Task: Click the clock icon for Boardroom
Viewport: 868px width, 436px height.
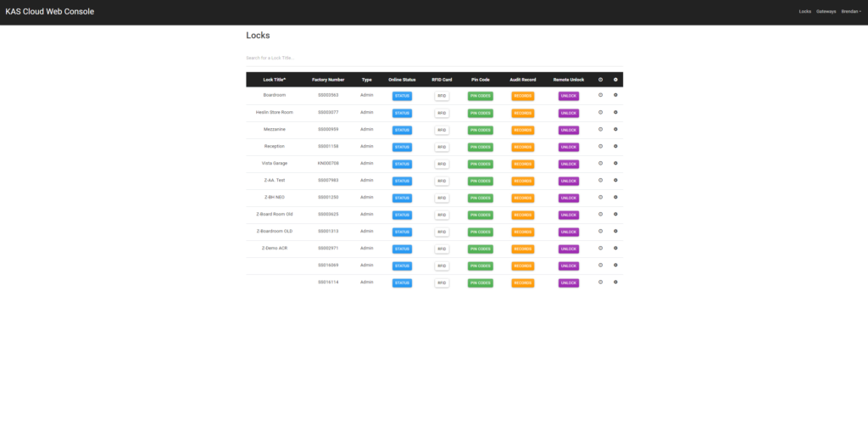Action: (600, 95)
